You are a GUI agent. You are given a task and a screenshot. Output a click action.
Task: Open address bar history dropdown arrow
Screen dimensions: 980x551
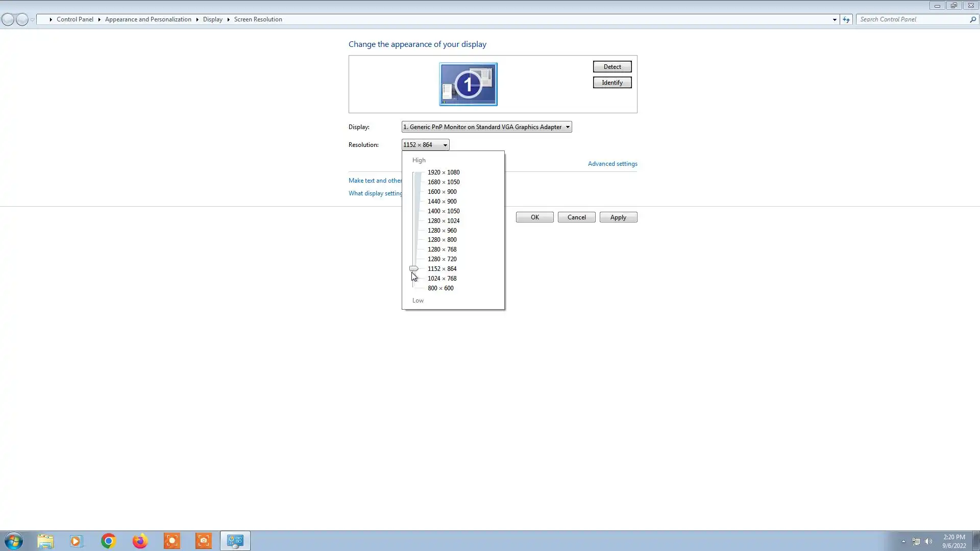835,19
